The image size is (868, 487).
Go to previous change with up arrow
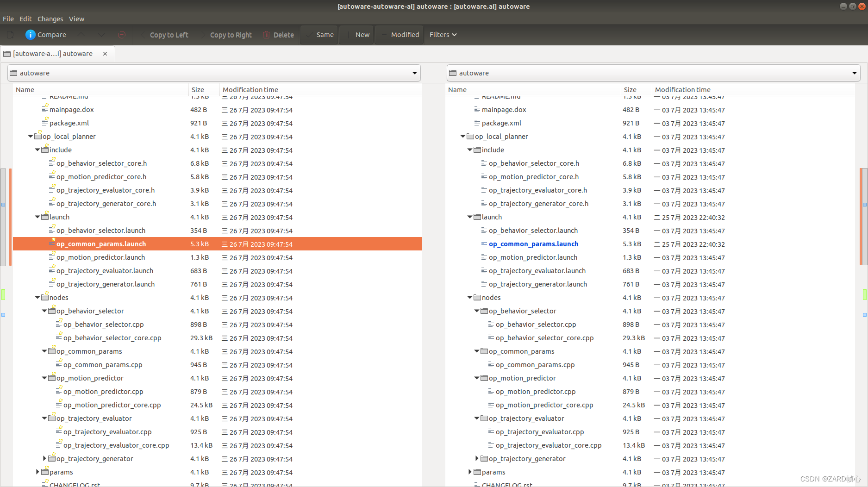coord(81,35)
